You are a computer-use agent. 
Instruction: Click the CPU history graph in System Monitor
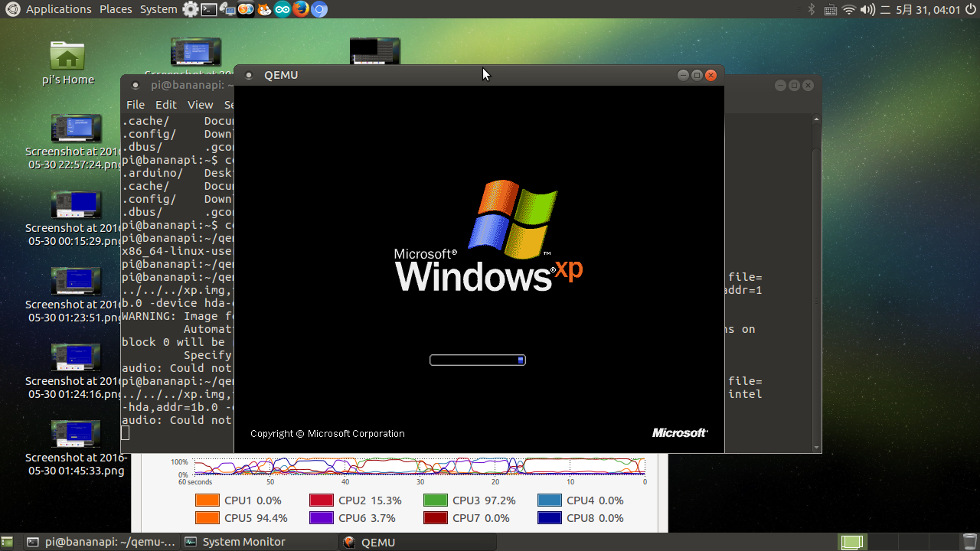tap(420, 467)
